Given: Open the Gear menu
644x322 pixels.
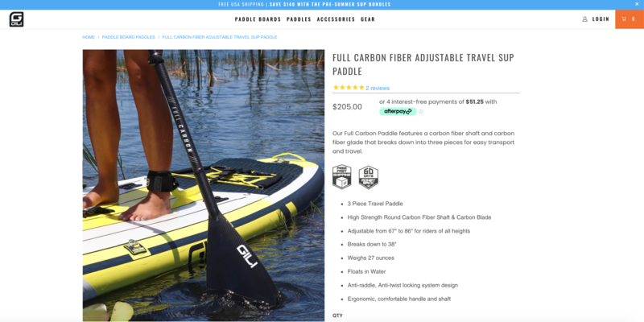Looking at the screenshot, I should coord(368,19).
